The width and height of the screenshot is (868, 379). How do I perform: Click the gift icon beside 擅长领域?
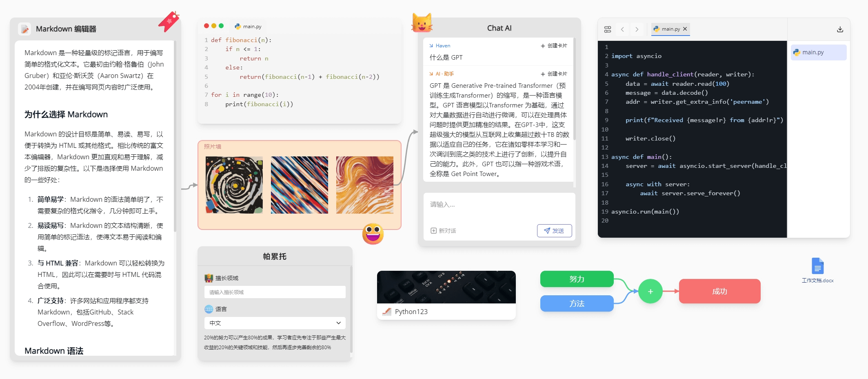208,278
